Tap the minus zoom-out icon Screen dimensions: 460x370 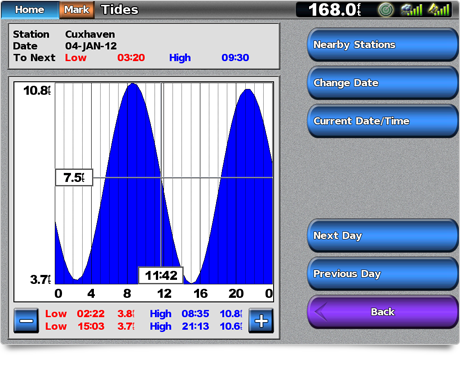pos(26,321)
